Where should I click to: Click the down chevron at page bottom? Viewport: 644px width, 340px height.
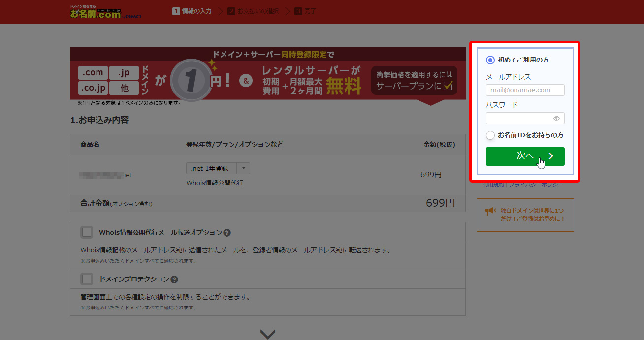267,334
